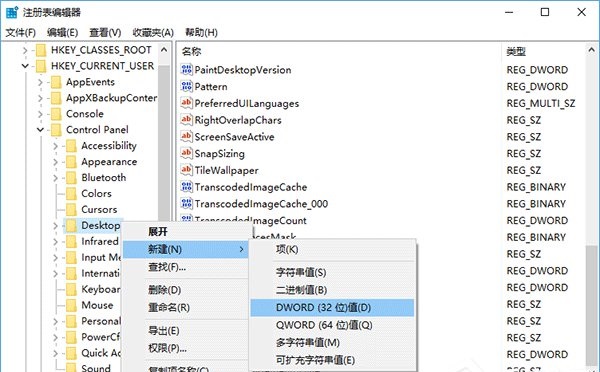Open the 收藏夹(A) menu
This screenshot has width=600, height=372.
click(153, 33)
